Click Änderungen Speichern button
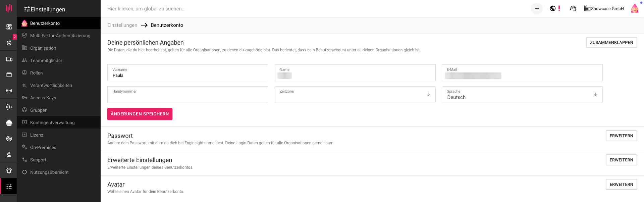This screenshot has height=202, width=644. [x=140, y=114]
